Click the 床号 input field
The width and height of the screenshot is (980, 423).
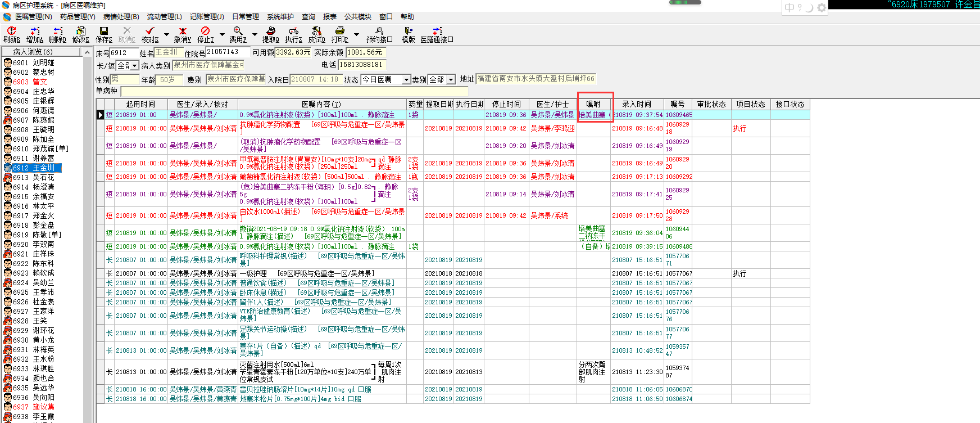pyautogui.click(x=124, y=53)
